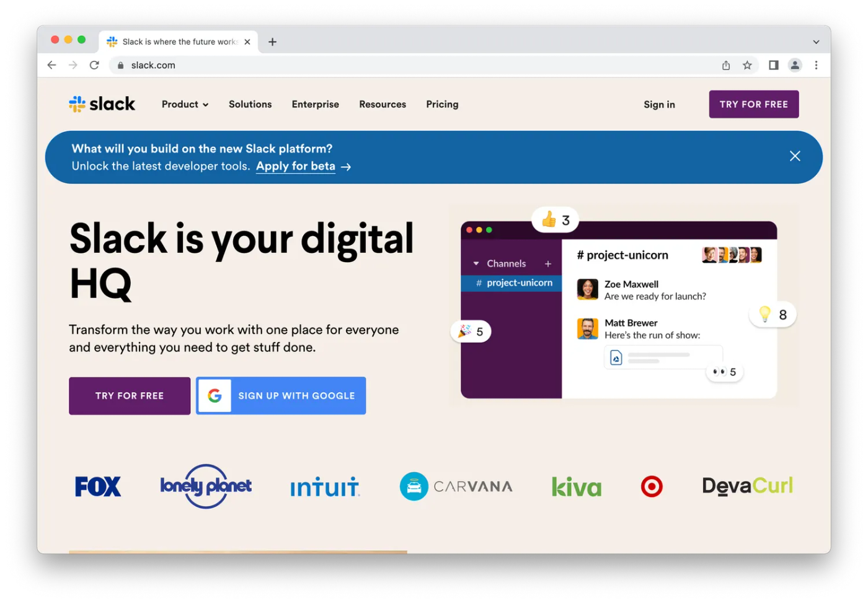Click the FOX company logo

point(97,486)
